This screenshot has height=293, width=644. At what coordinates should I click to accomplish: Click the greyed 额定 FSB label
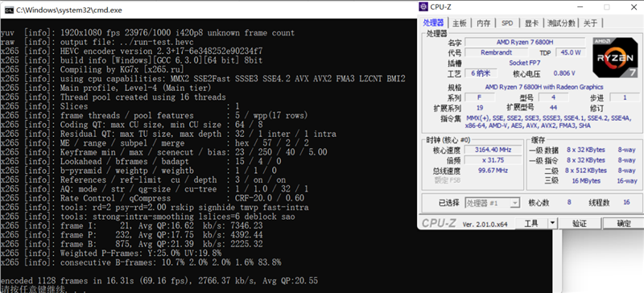click(x=448, y=180)
